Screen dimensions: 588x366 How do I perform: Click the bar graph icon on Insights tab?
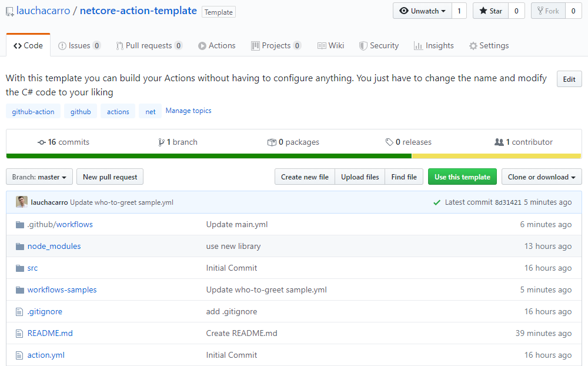pos(418,46)
